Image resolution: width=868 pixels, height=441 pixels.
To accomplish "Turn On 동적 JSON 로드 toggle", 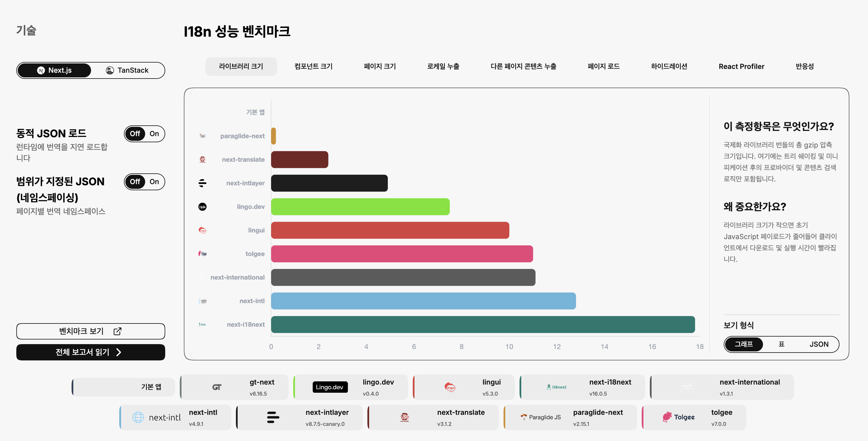I will pos(154,134).
